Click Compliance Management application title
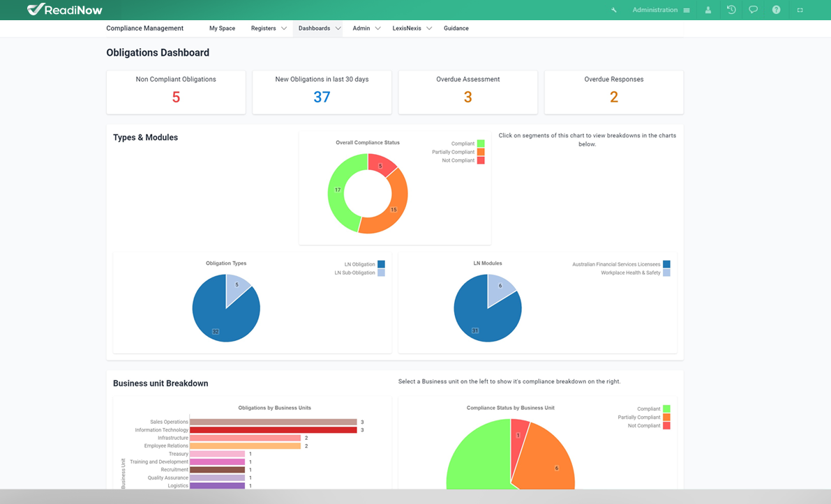Screen dimensions: 831x504 click(x=144, y=29)
